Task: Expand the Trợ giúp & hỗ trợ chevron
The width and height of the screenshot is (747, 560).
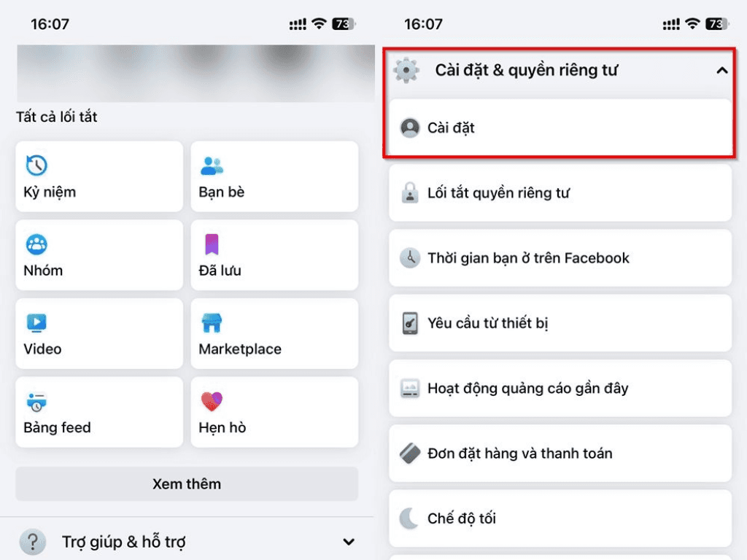Action: point(349,542)
